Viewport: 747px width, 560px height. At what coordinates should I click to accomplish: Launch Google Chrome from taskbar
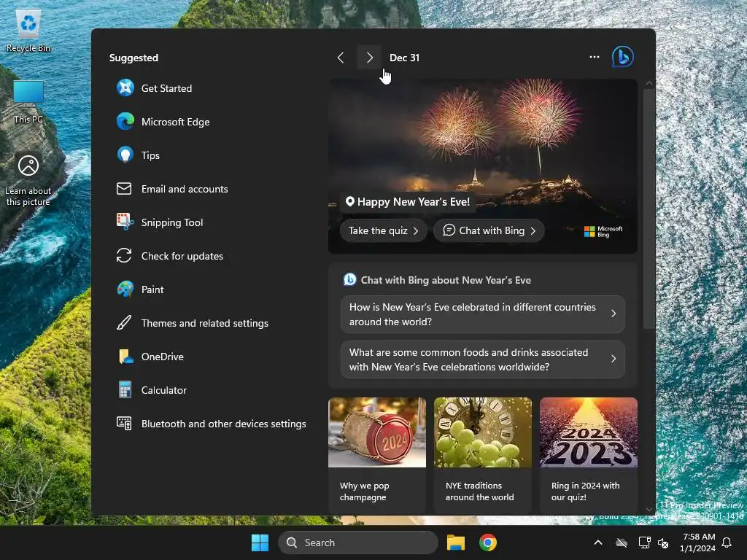(x=487, y=542)
